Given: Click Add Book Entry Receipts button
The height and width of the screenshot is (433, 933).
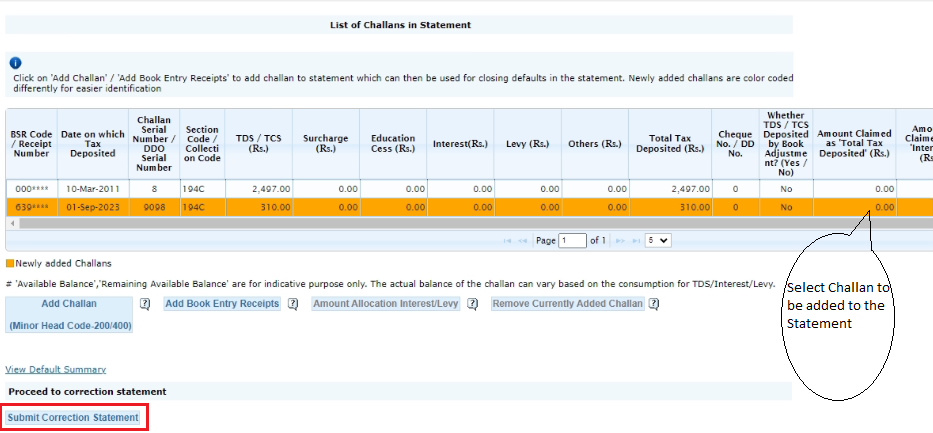Looking at the screenshot, I should point(222,304).
